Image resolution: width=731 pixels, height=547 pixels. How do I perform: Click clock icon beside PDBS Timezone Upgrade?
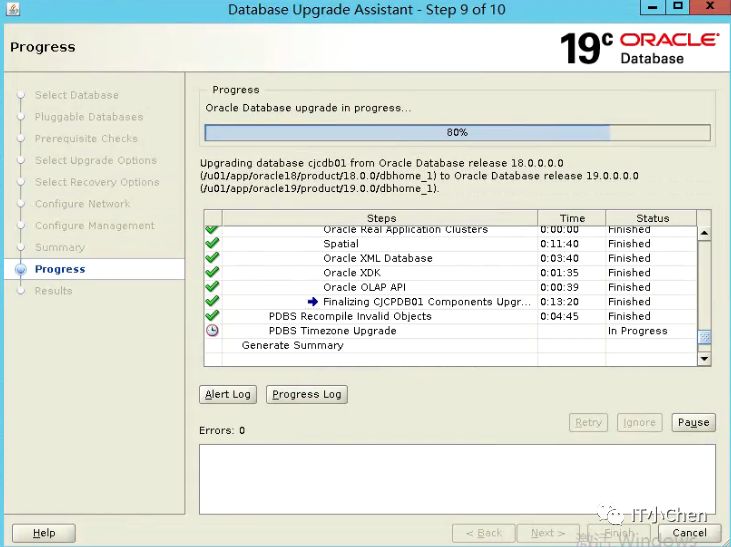tap(212, 330)
